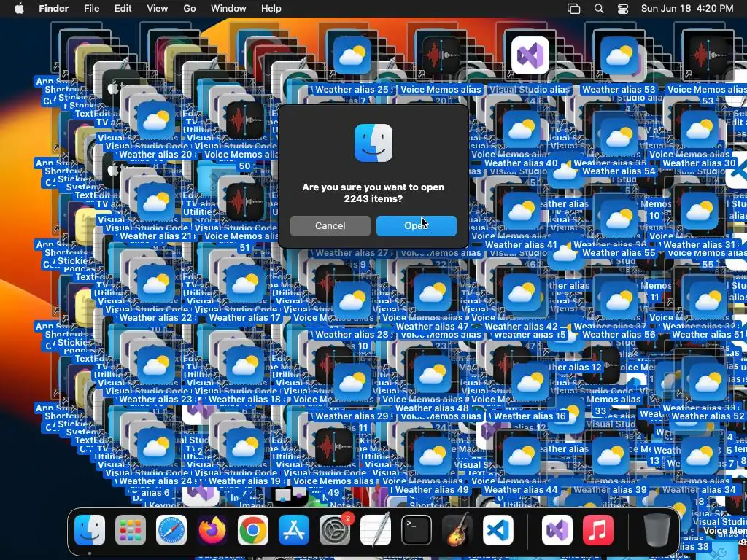Image resolution: width=747 pixels, height=560 pixels.
Task: Select the Weather alias 23 icon
Action: pos(156,366)
